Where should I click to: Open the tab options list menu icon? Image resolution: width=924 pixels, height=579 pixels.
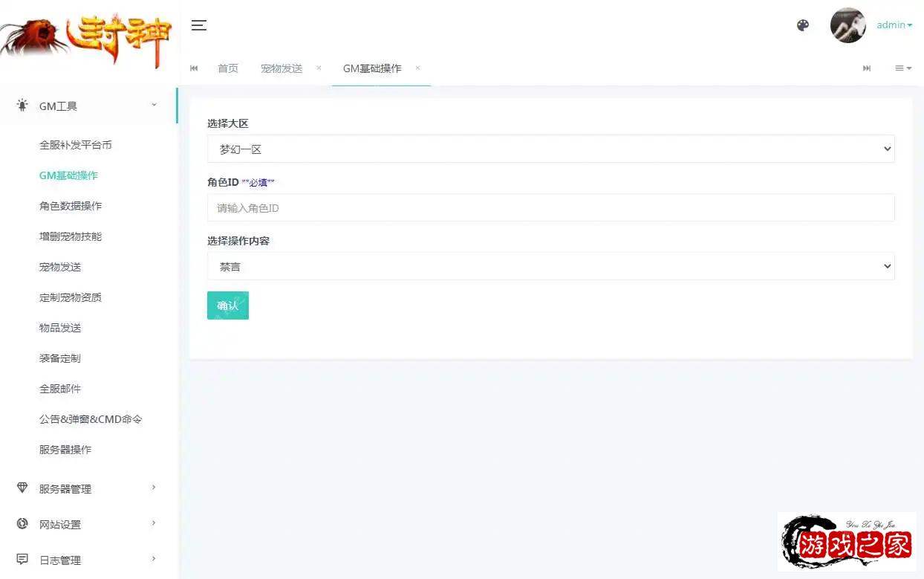902,68
